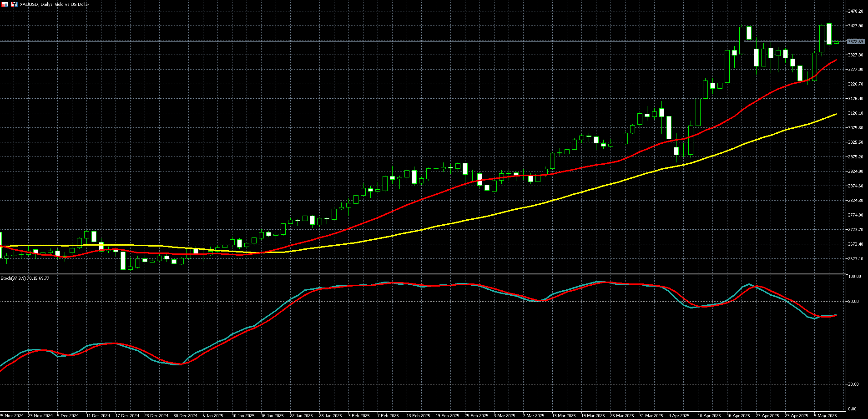Click the stochastic 100.00 scale label

pyautogui.click(x=855, y=276)
